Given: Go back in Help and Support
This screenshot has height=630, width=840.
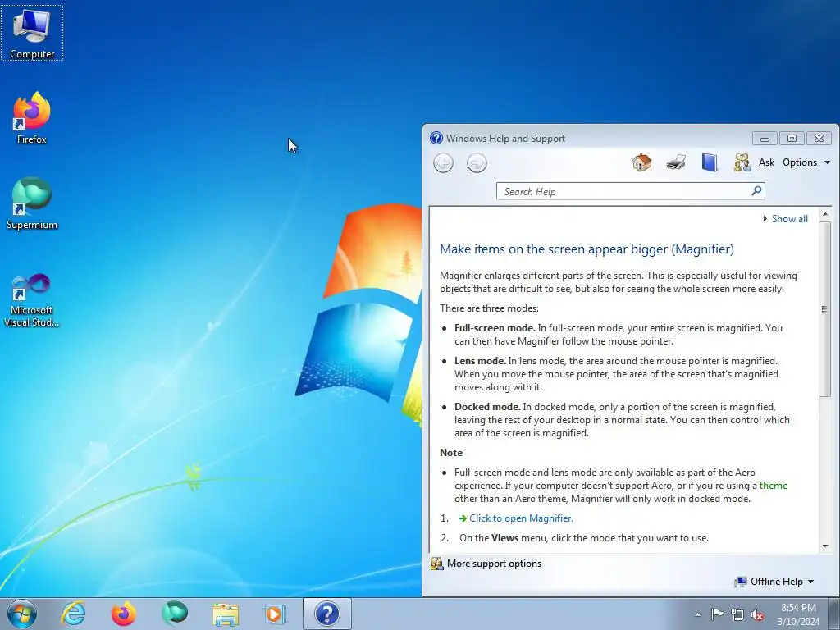Looking at the screenshot, I should 443,163.
